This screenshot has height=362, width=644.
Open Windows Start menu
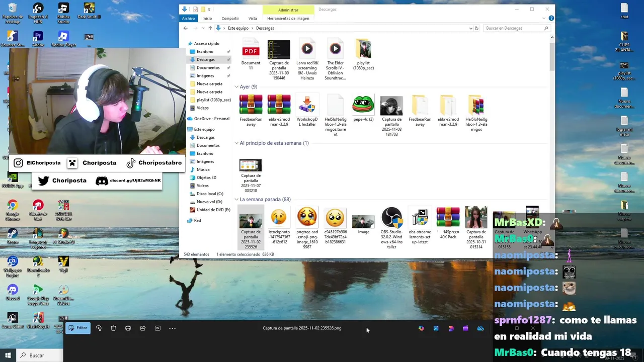(x=8, y=355)
